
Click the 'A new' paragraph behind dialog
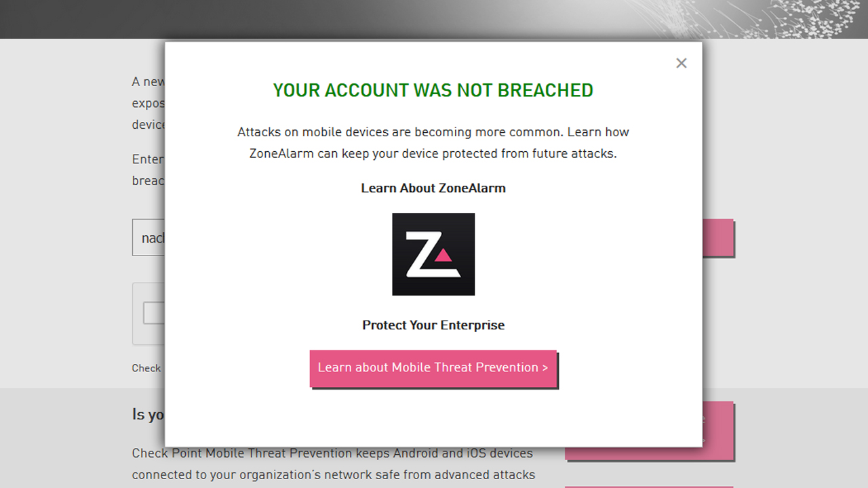(x=149, y=103)
